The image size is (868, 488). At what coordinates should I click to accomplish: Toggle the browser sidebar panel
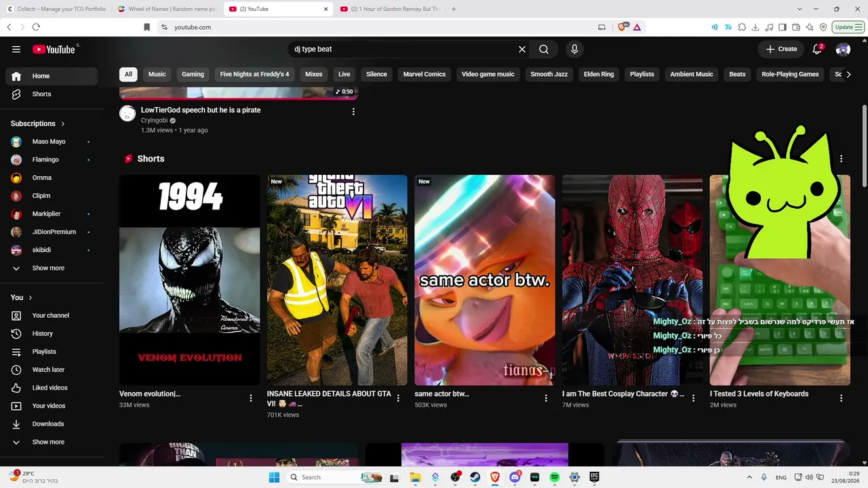[783, 27]
